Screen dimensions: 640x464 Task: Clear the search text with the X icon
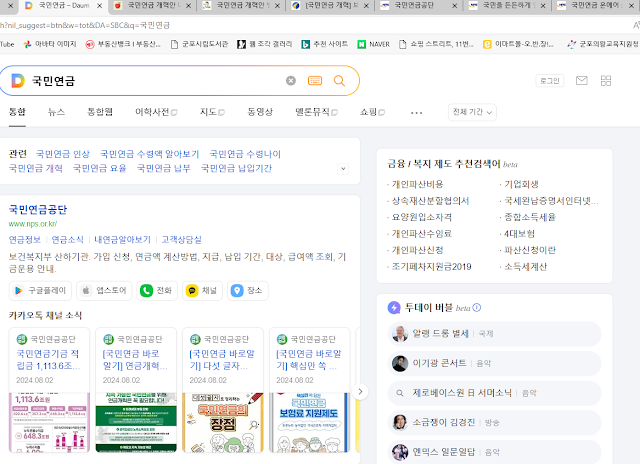coord(291,81)
